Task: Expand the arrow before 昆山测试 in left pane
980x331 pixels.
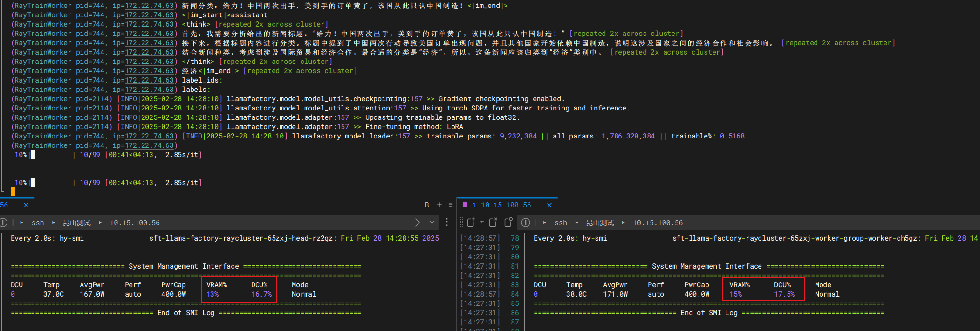Action: coord(54,223)
